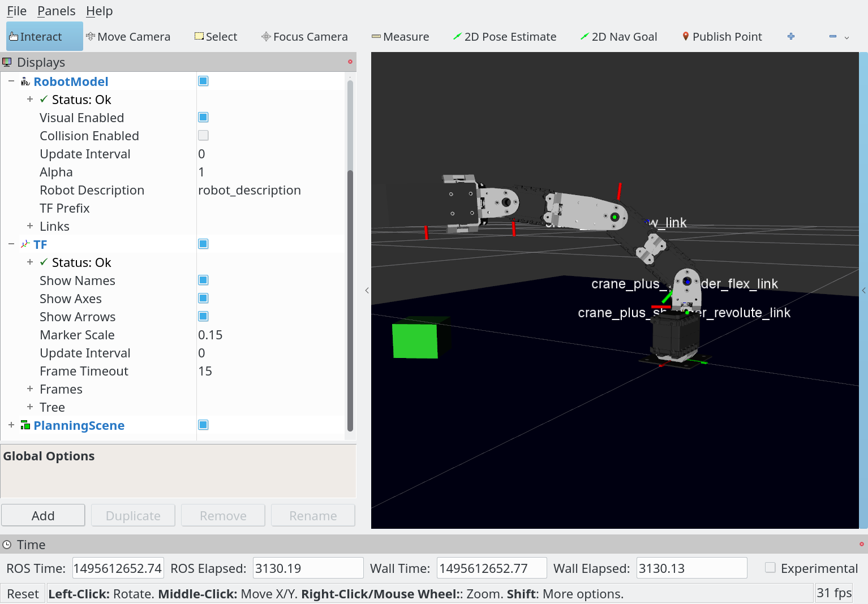Click the ROS Elapsed field

[308, 568]
